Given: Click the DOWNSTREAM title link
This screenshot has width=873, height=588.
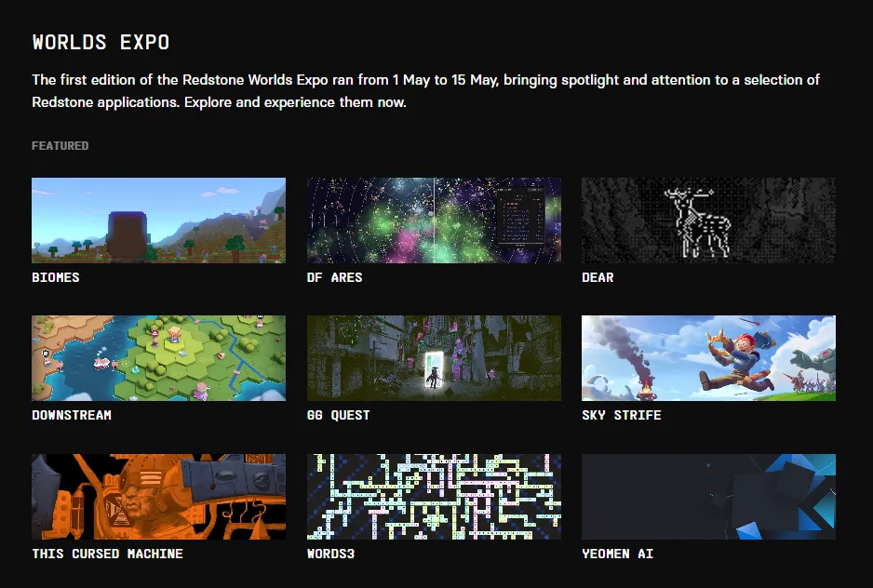Looking at the screenshot, I should point(72,415).
